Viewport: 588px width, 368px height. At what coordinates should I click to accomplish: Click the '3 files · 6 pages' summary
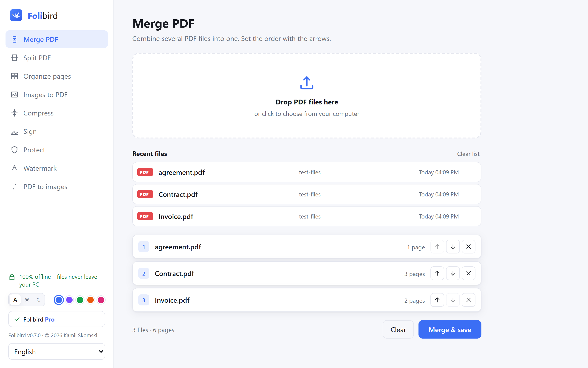153,330
